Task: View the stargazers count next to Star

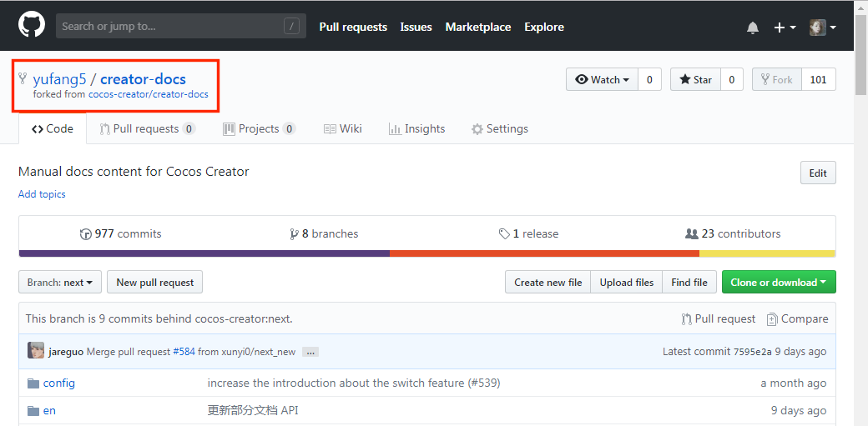Action: (731, 80)
